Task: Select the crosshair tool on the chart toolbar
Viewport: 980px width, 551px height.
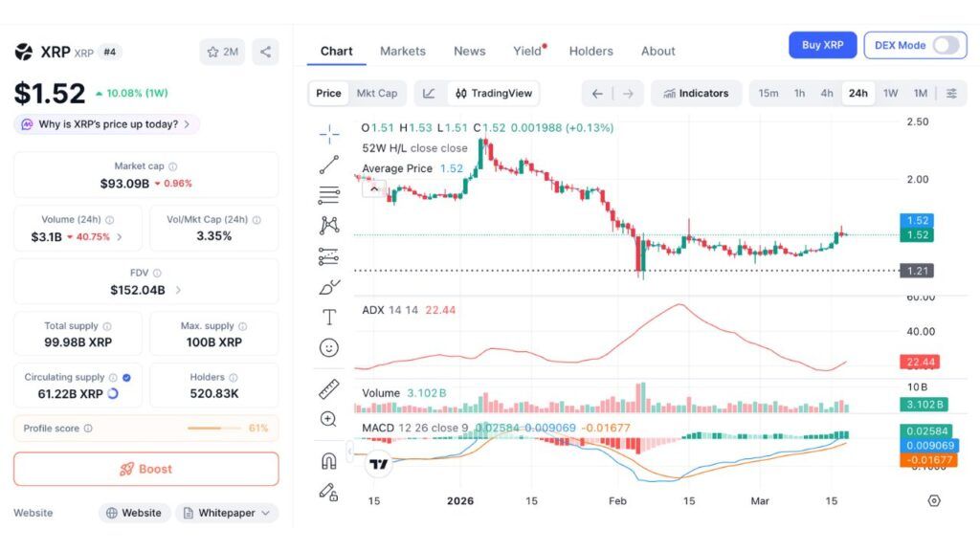Action: coord(329,133)
